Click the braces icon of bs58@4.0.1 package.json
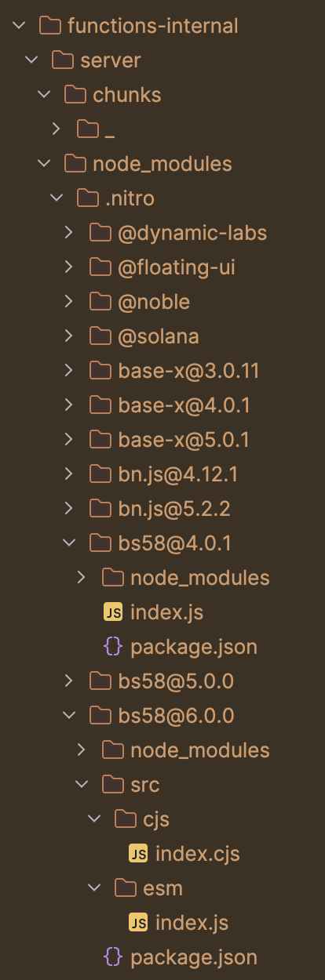This screenshot has height=980, width=325. coord(113,647)
